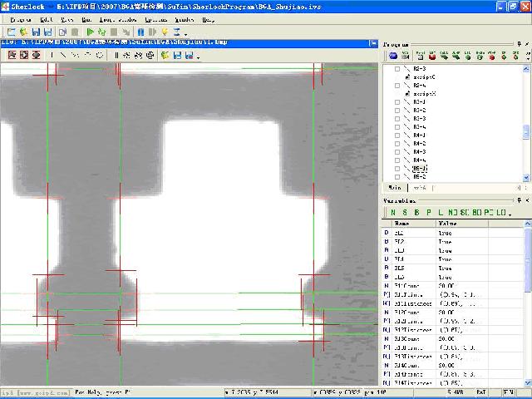Switch to the Main tab in Program panel
Screen dimensions: 532x399
pos(396,188)
